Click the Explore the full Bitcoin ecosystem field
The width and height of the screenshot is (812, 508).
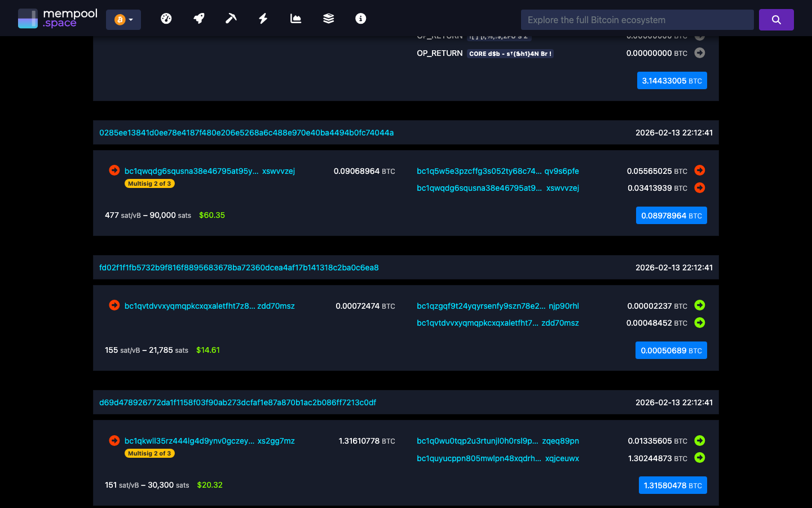click(637, 19)
